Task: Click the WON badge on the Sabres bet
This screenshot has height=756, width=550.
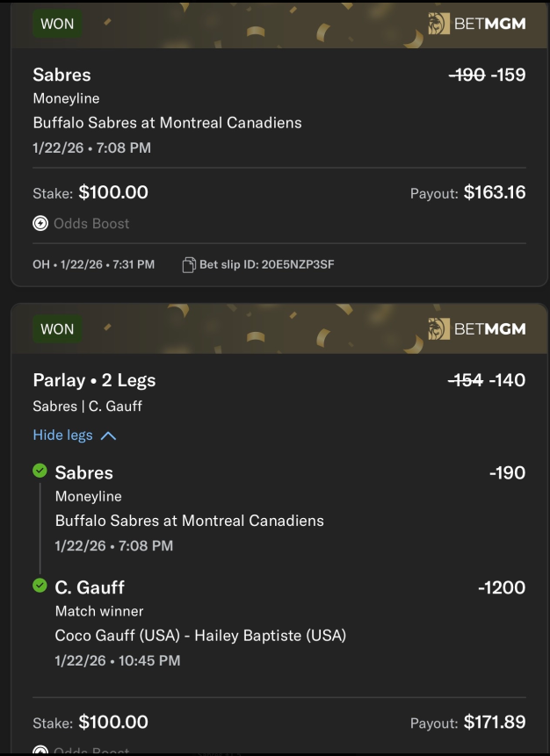Action: (x=57, y=24)
